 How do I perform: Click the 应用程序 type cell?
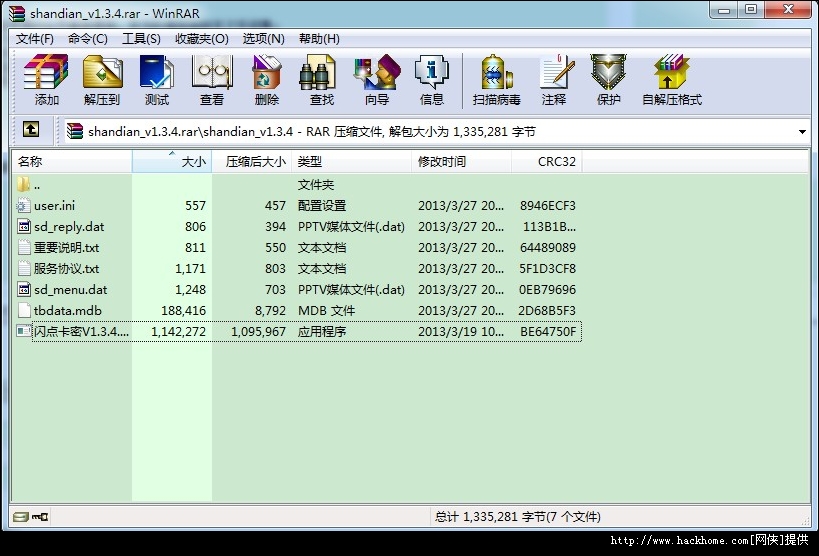pyautogui.click(x=322, y=331)
